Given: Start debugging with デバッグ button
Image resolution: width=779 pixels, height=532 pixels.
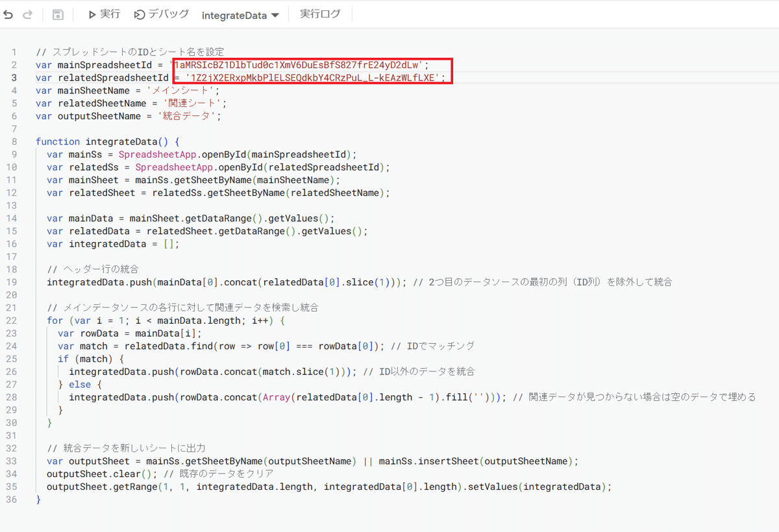Looking at the screenshot, I should click(x=162, y=14).
